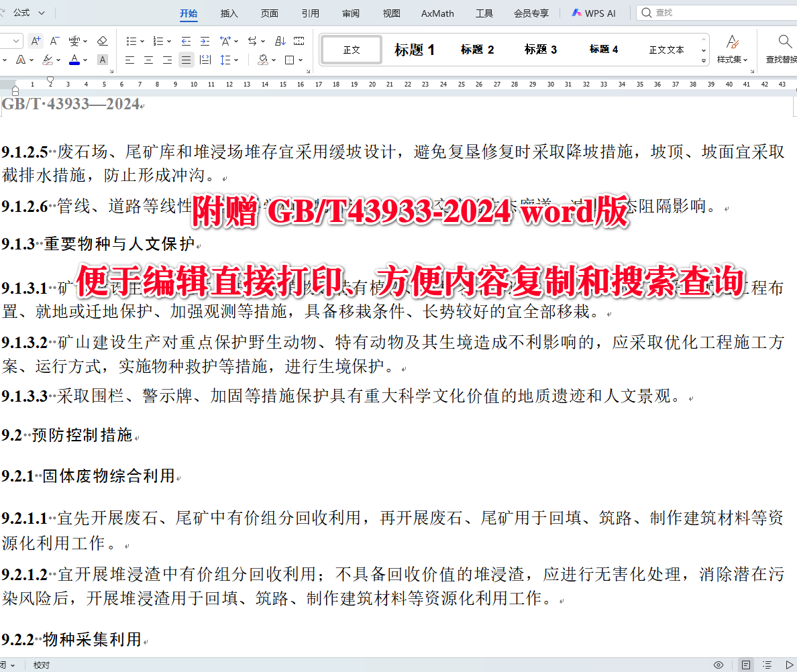Toggle center text alignment
The image size is (797, 672).
(148, 60)
